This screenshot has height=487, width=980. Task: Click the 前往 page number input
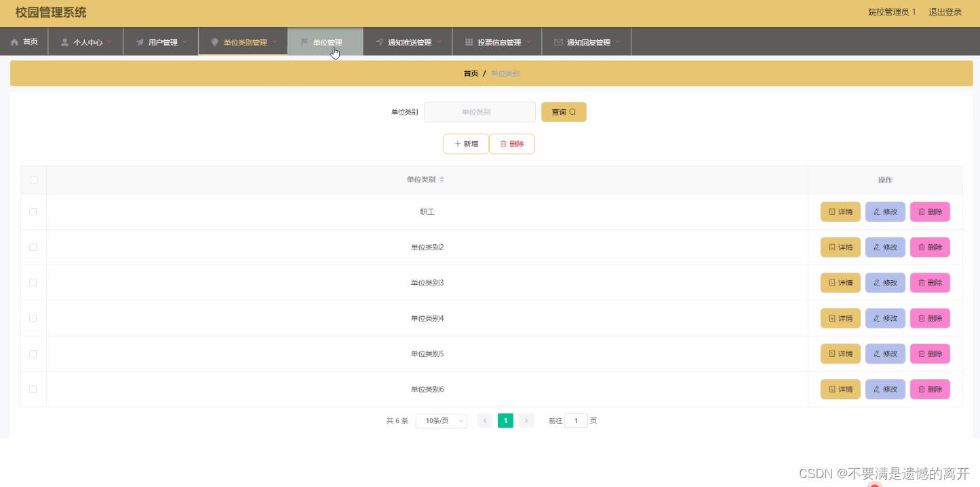576,421
